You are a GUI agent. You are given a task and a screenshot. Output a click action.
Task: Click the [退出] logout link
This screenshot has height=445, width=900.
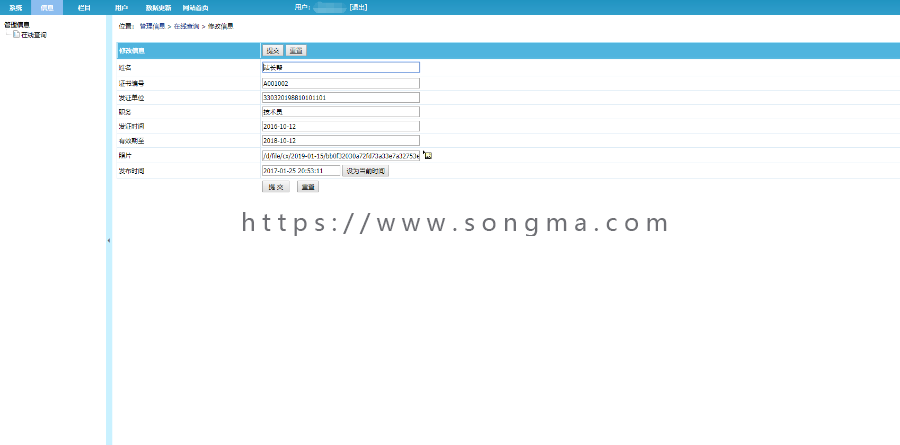[x=358, y=7]
